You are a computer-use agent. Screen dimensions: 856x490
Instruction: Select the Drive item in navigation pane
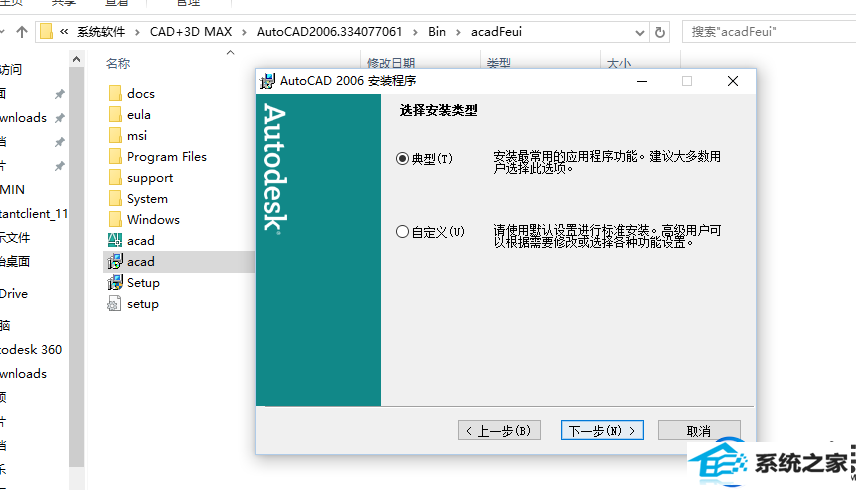[x=14, y=294]
